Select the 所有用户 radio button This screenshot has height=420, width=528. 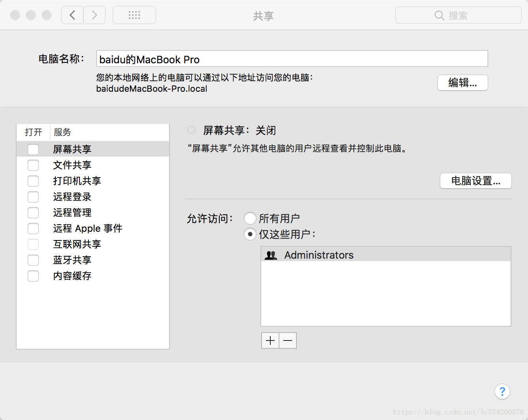point(250,218)
